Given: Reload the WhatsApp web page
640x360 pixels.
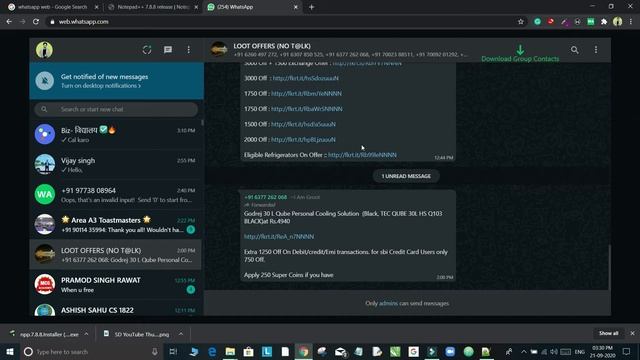Looking at the screenshot, I should [36, 22].
